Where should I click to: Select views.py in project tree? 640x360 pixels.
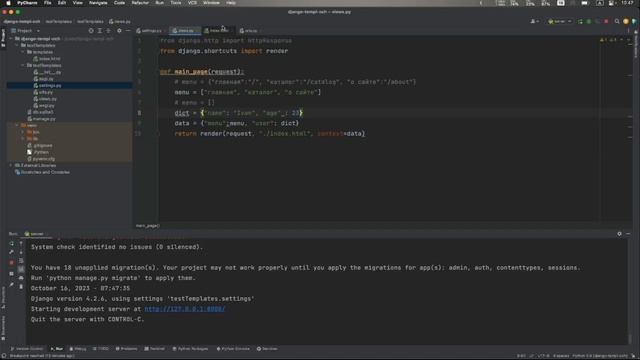(48, 99)
